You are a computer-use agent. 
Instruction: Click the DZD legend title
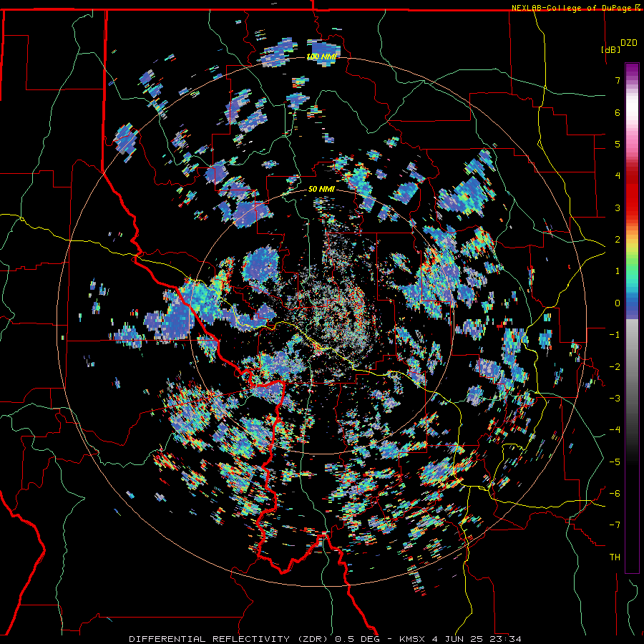tap(628, 42)
